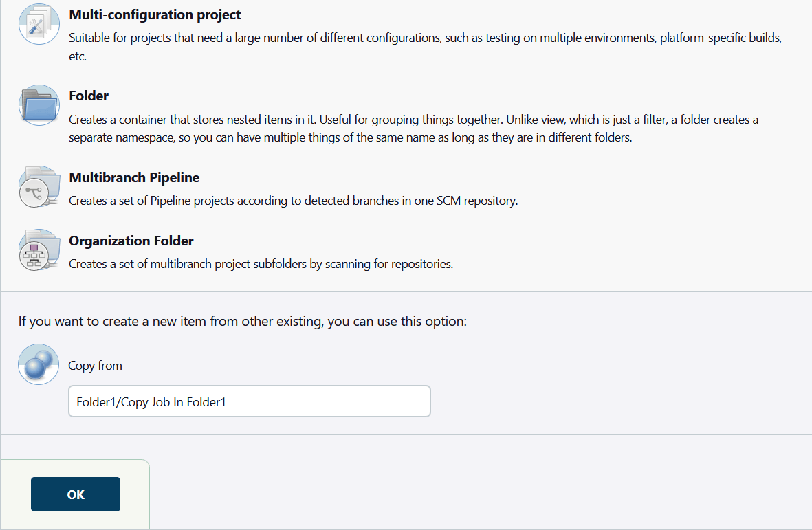The image size is (812, 530).
Task: Click the 'etc.' line under Multi-configuration
Action: [x=78, y=56]
